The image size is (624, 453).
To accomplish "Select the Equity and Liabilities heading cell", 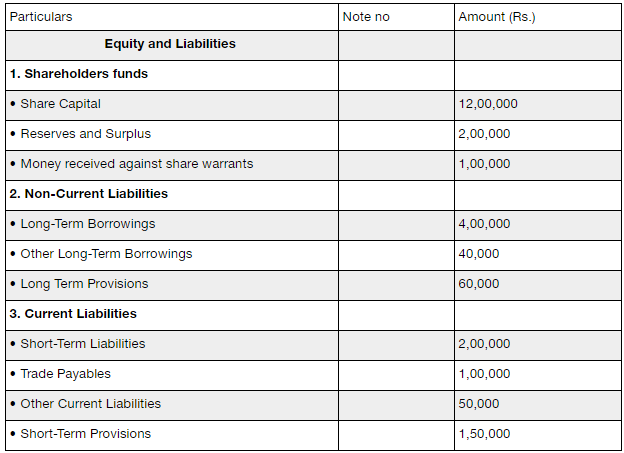I will pyautogui.click(x=170, y=44).
